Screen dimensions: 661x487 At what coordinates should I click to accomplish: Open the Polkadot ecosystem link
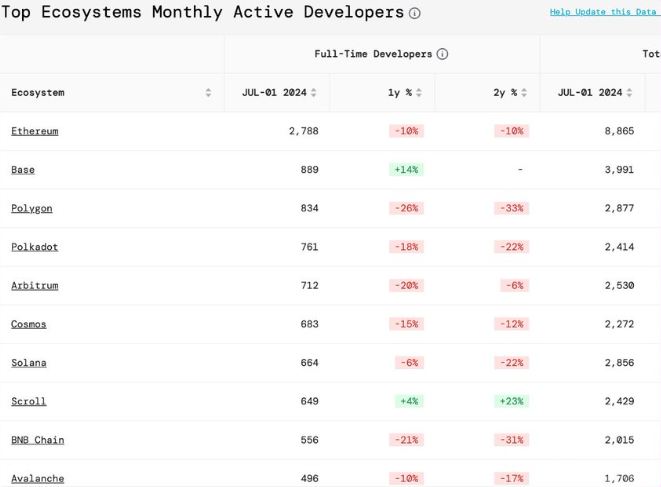(34, 247)
